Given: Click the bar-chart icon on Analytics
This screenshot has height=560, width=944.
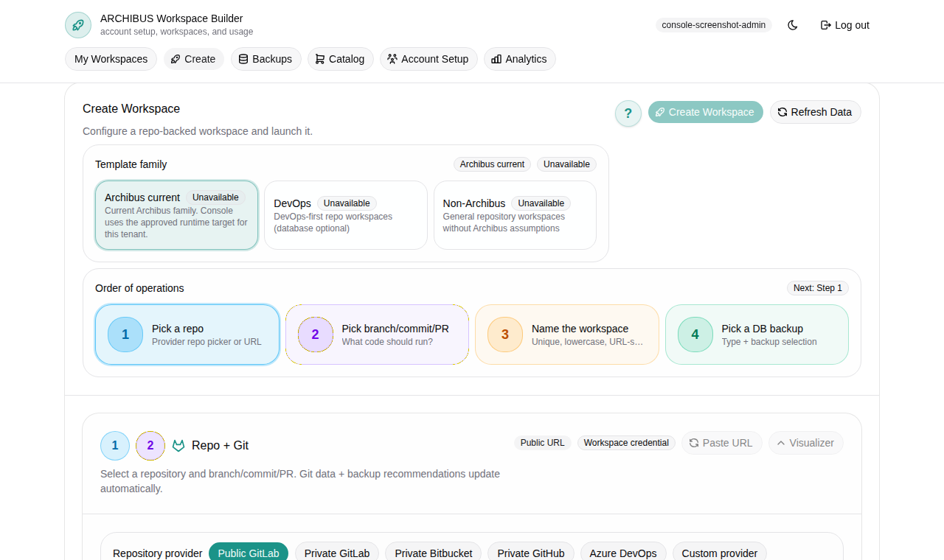Looking at the screenshot, I should (x=496, y=58).
